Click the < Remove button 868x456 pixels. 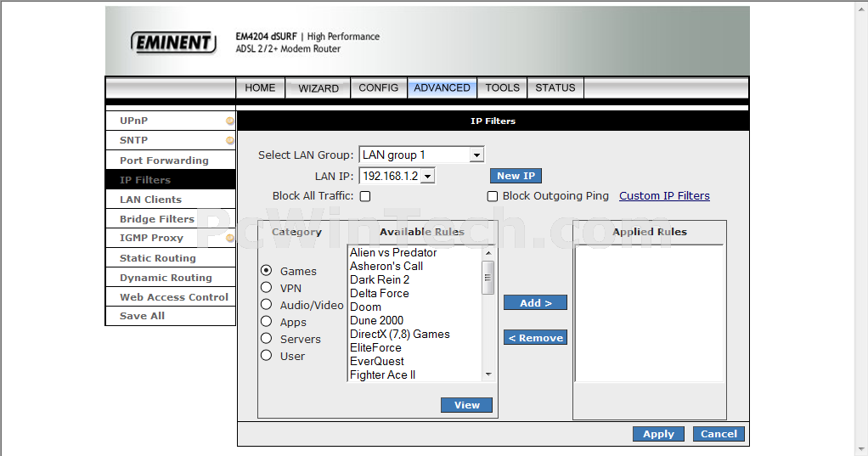535,338
